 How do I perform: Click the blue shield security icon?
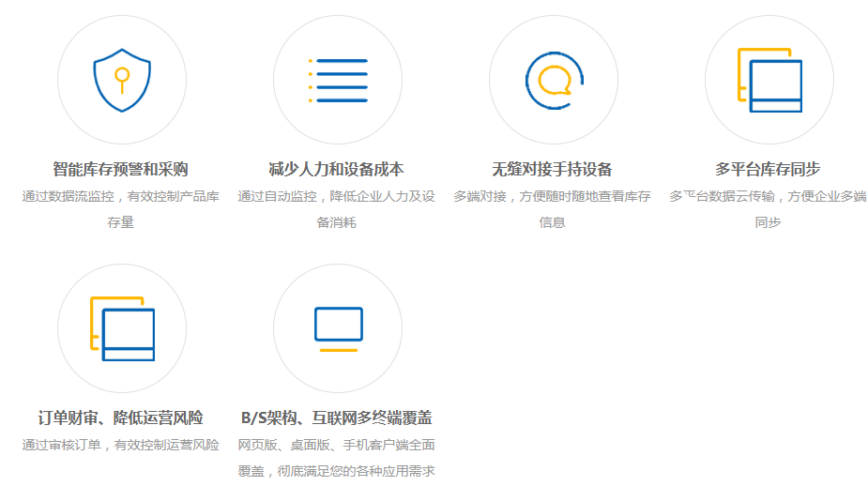click(122, 80)
